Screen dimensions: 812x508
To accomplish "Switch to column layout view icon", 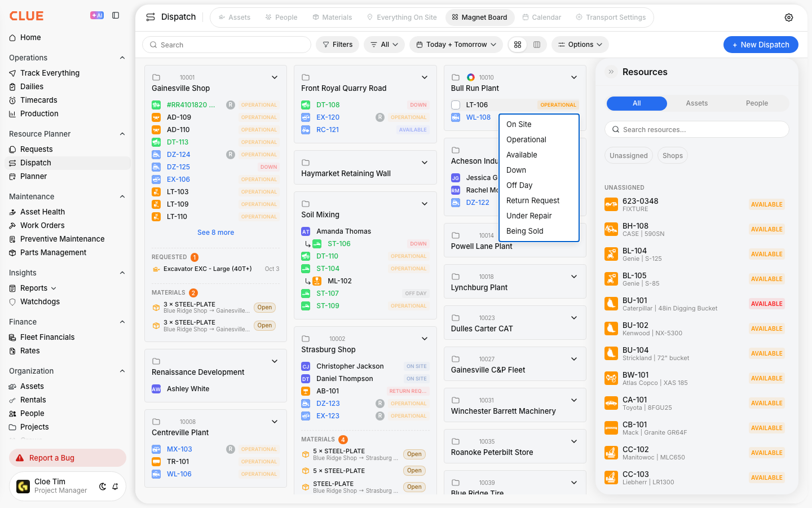I will click(537, 45).
